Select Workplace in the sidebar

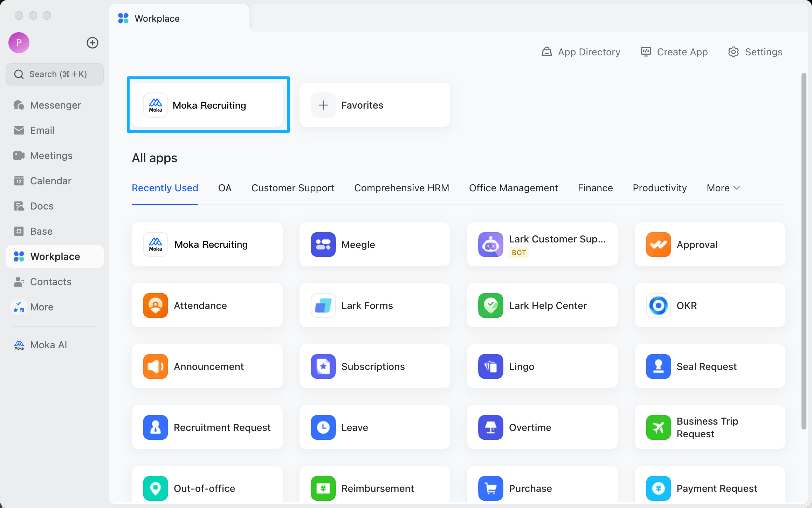(x=55, y=256)
